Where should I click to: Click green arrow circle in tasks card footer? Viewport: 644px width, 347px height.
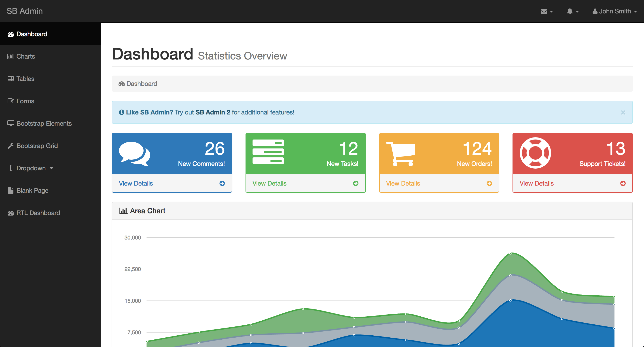(356, 183)
